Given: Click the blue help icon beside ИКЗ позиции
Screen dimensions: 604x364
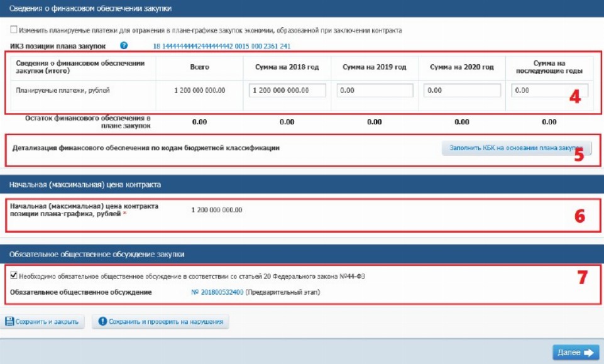Looking at the screenshot, I should [x=124, y=46].
